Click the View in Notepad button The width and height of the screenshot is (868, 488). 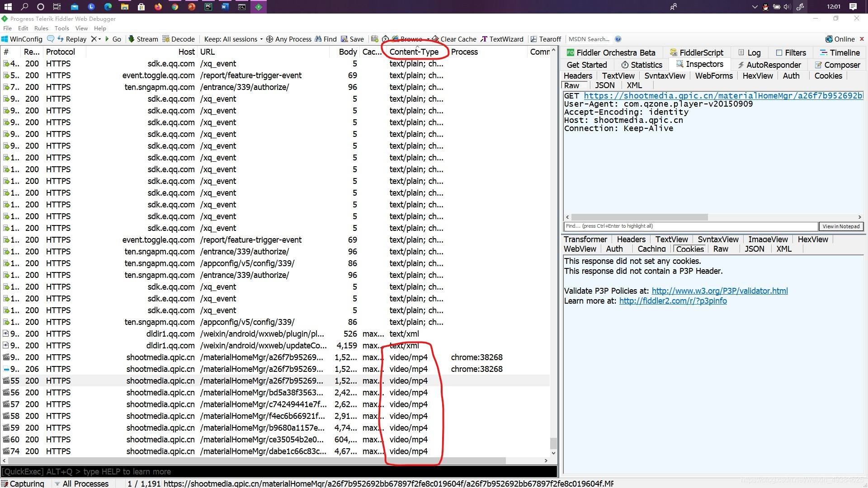(x=840, y=226)
